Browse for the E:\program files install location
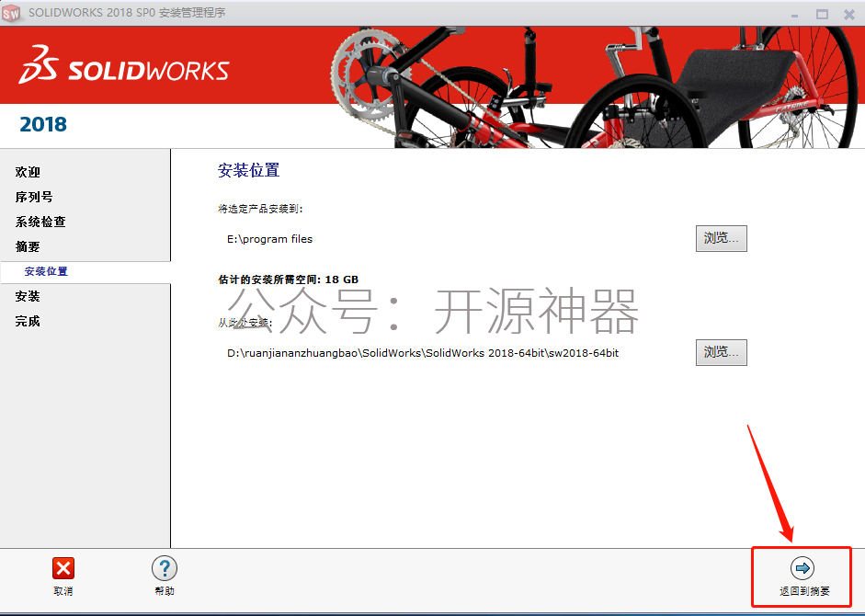865x616 pixels. coord(721,238)
